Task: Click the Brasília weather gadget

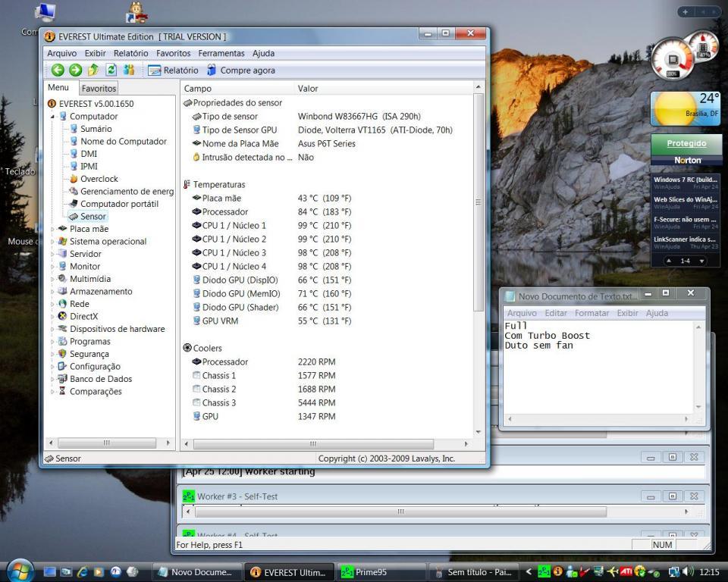Action: point(685,110)
